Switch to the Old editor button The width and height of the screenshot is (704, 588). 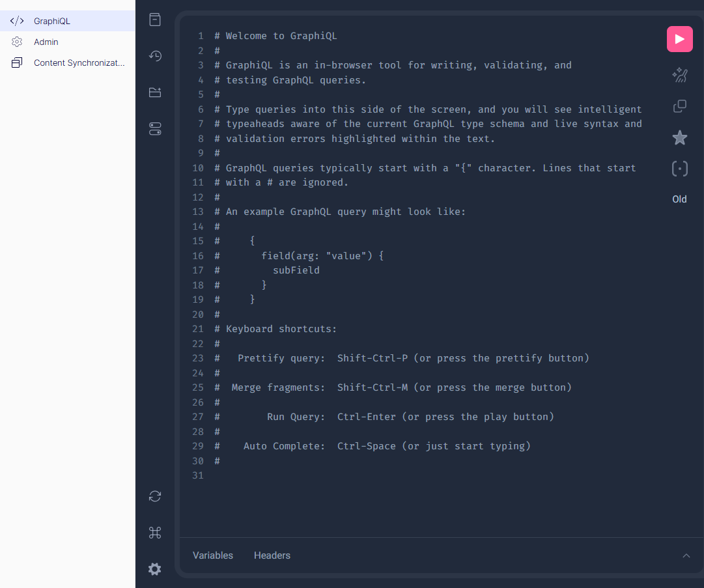click(679, 199)
